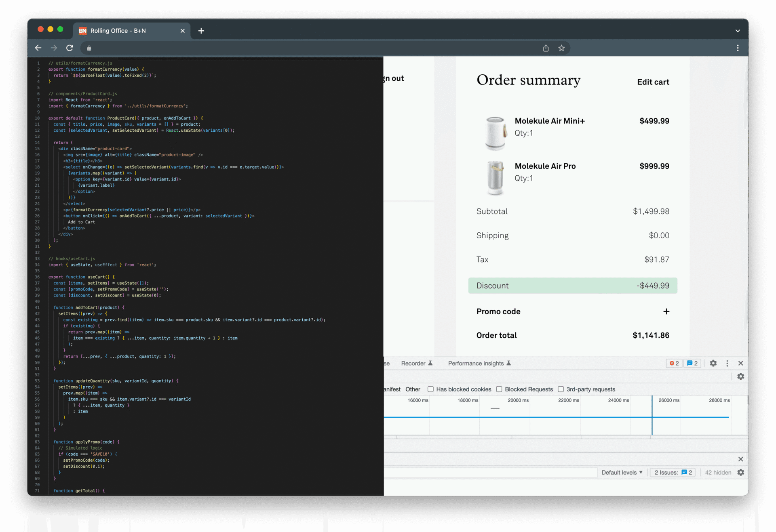Open a new tab with plus button
The height and width of the screenshot is (532, 776).
coord(201,31)
